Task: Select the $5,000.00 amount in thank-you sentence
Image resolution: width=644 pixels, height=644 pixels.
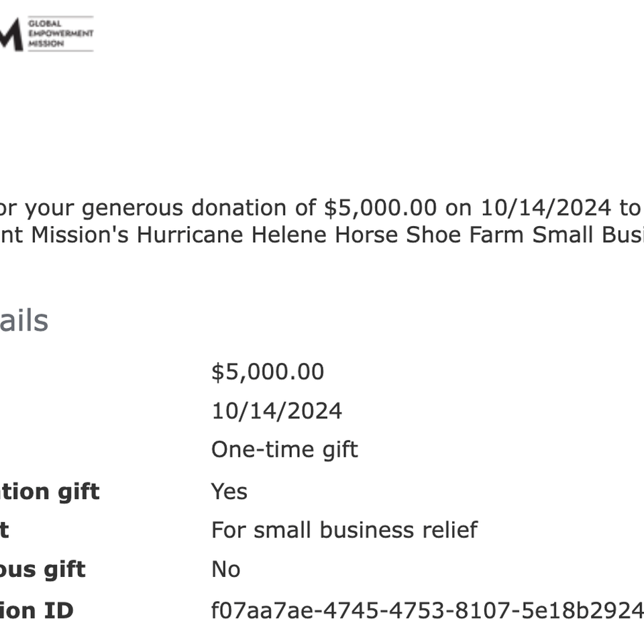Action: [380, 208]
